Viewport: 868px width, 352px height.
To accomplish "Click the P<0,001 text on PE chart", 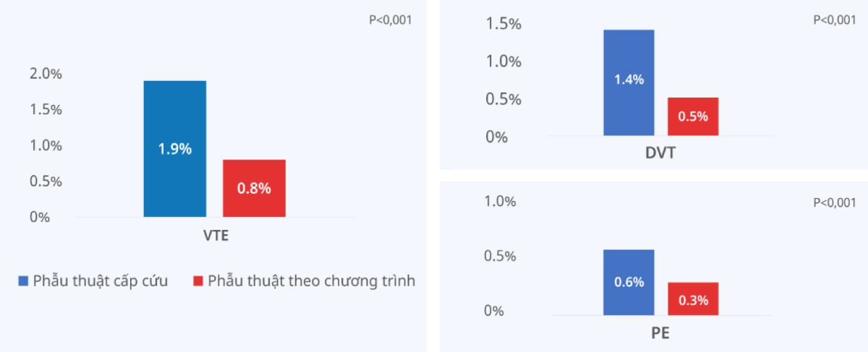I will [834, 203].
